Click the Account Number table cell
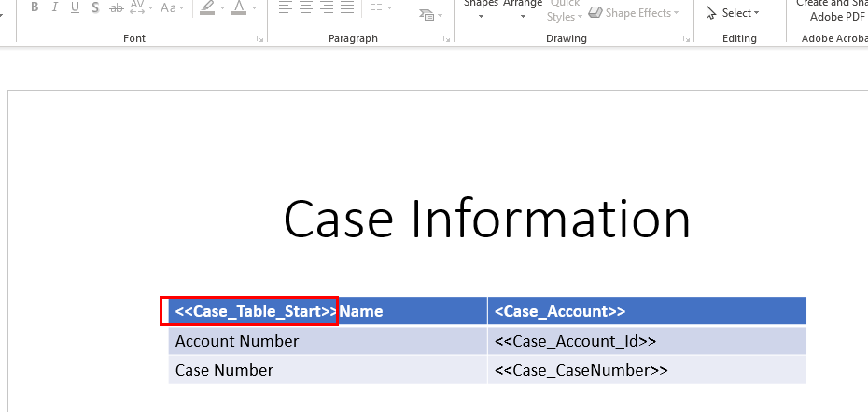Viewport: 868px width, 412px height. click(x=237, y=341)
